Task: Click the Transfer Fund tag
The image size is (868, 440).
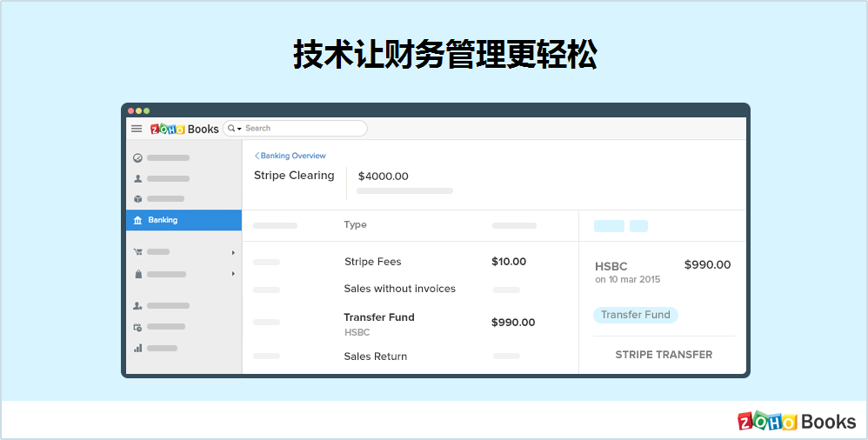Action: [x=636, y=315]
